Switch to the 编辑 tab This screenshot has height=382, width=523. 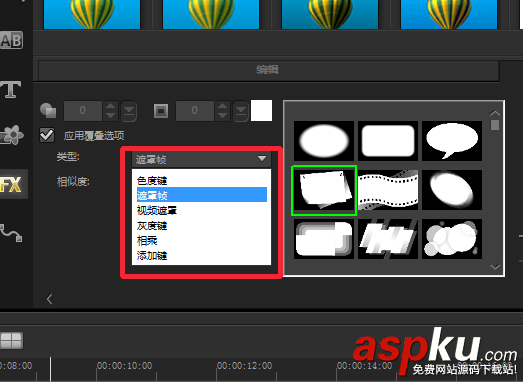[269, 70]
